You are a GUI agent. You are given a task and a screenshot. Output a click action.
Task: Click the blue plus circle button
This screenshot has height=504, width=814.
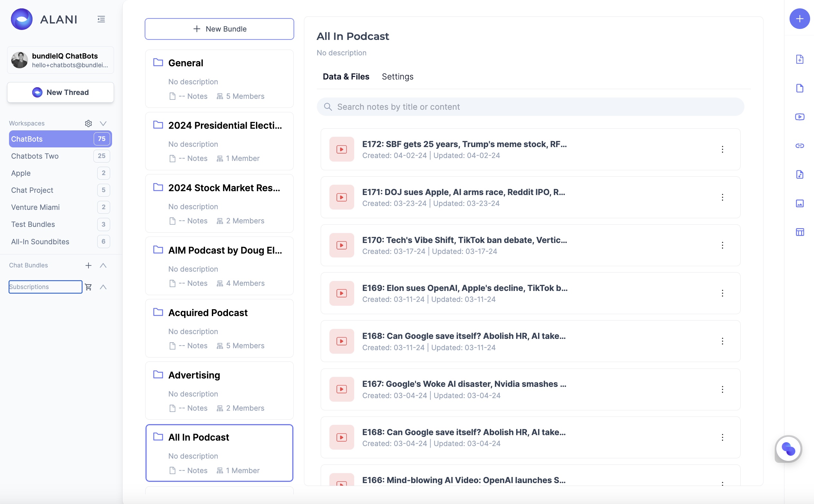799,19
